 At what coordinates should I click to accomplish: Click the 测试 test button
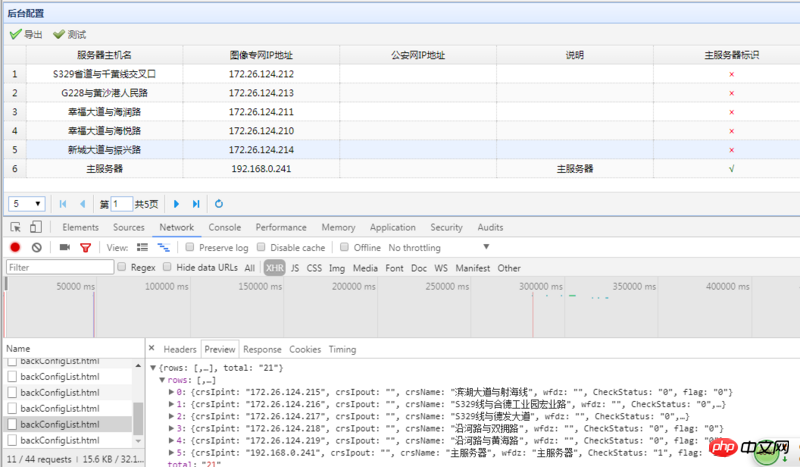(69, 34)
